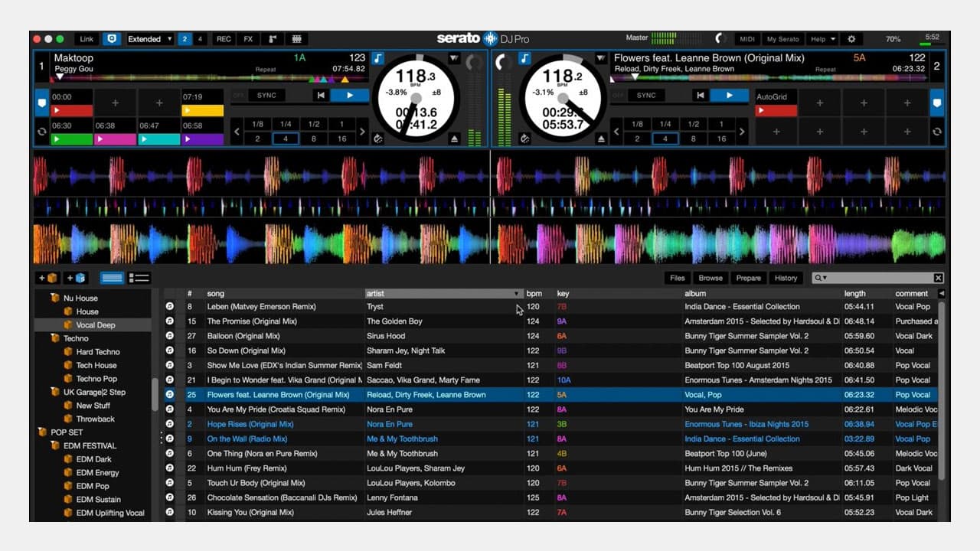This screenshot has height=551, width=980.
Task: Open the FX panel in the toolbar
Action: coord(249,38)
